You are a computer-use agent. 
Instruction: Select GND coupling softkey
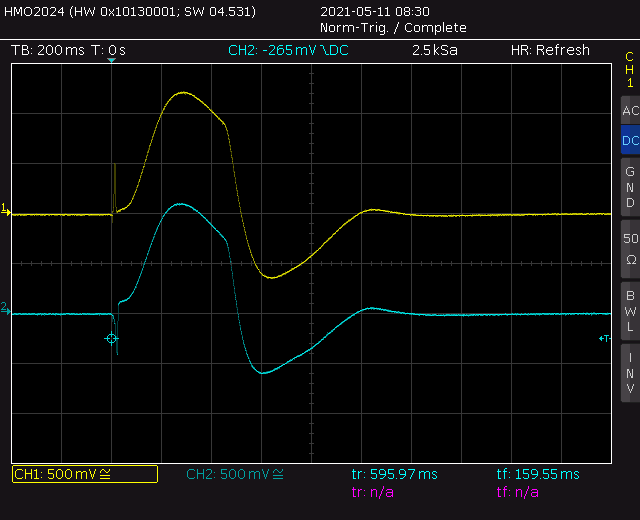(x=630, y=187)
